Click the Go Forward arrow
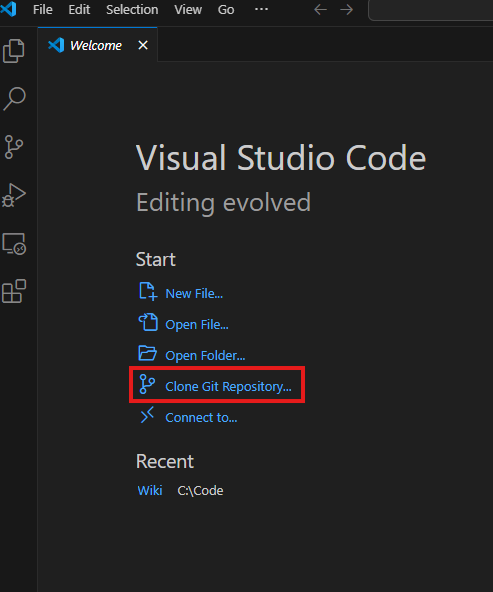 click(347, 9)
